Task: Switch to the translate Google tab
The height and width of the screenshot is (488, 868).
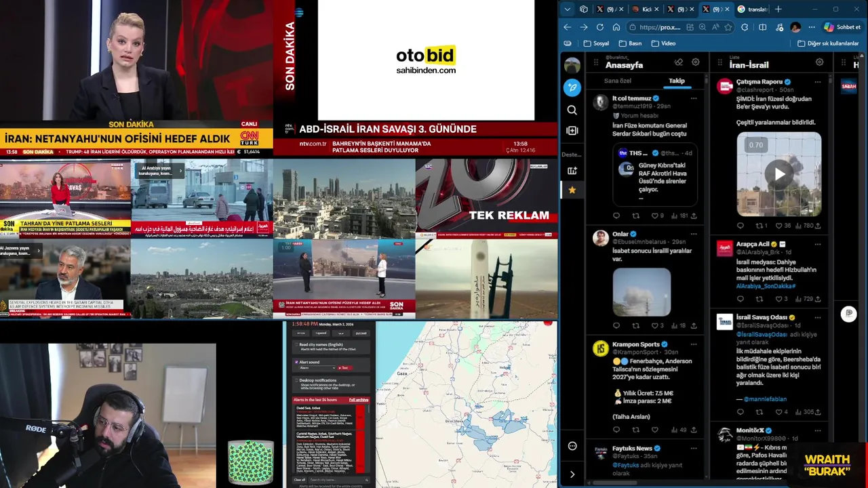Action: point(753,9)
